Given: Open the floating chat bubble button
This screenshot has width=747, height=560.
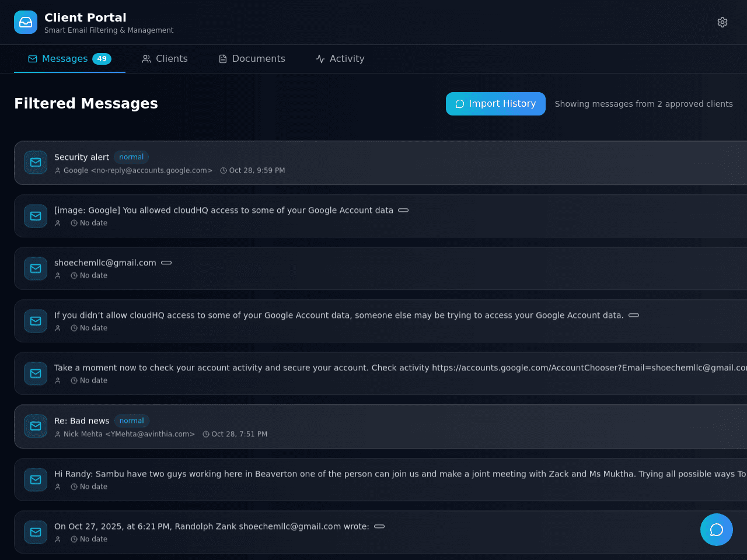Looking at the screenshot, I should (x=717, y=530).
